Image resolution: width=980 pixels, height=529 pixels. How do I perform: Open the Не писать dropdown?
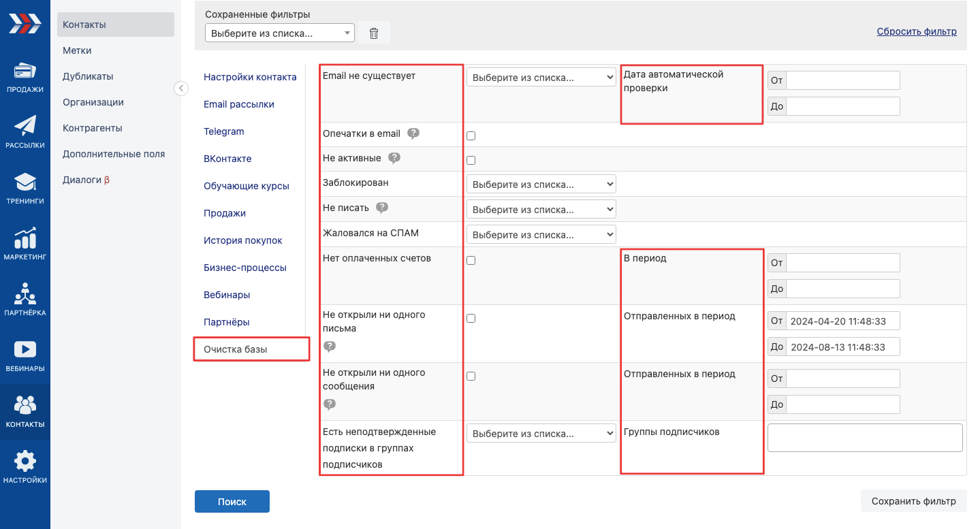point(541,209)
